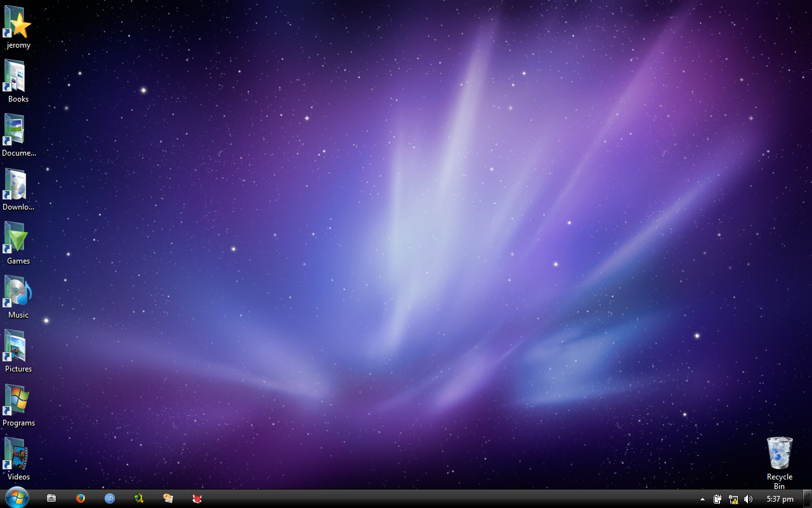Image resolution: width=812 pixels, height=508 pixels.
Task: Launch qBittorrent from the taskbar
Action: point(110,498)
